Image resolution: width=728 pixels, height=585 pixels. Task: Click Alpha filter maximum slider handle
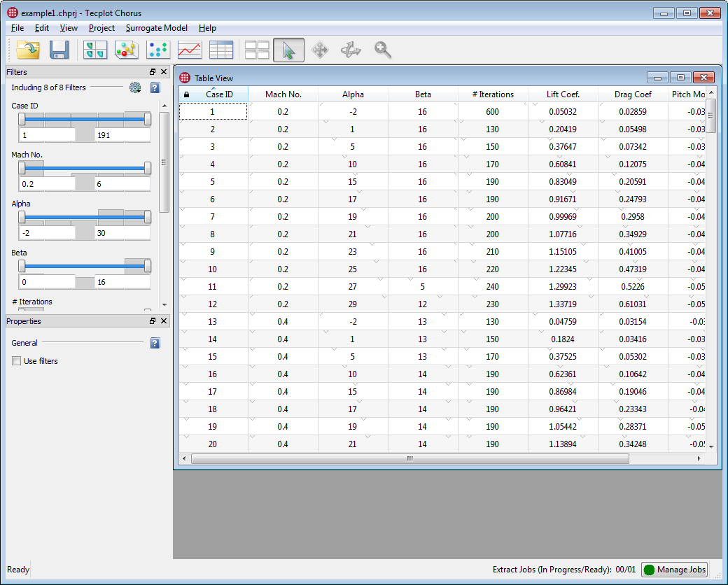(148, 217)
